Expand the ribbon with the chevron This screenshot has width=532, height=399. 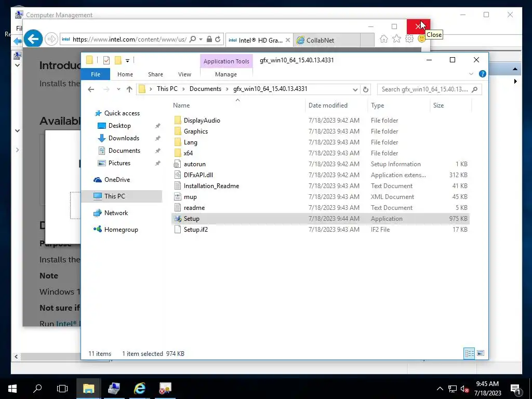pyautogui.click(x=471, y=74)
